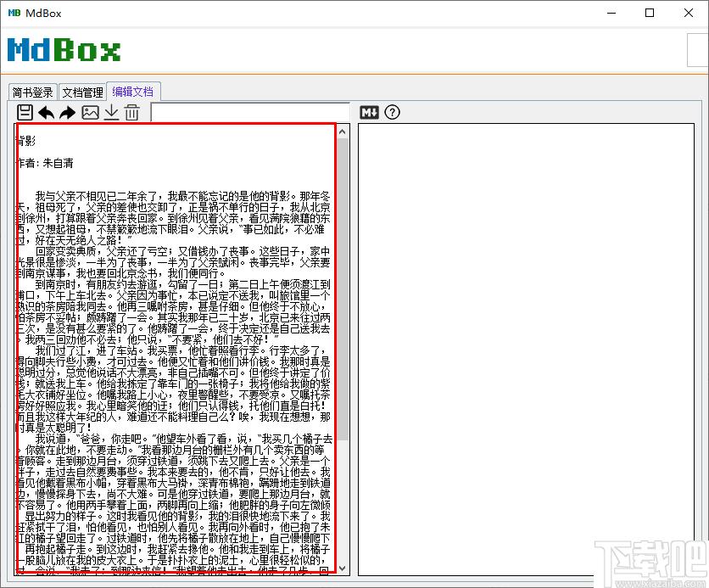Viewport: 709px width, 588px height.
Task: Click the save document icon
Action: [x=25, y=112]
